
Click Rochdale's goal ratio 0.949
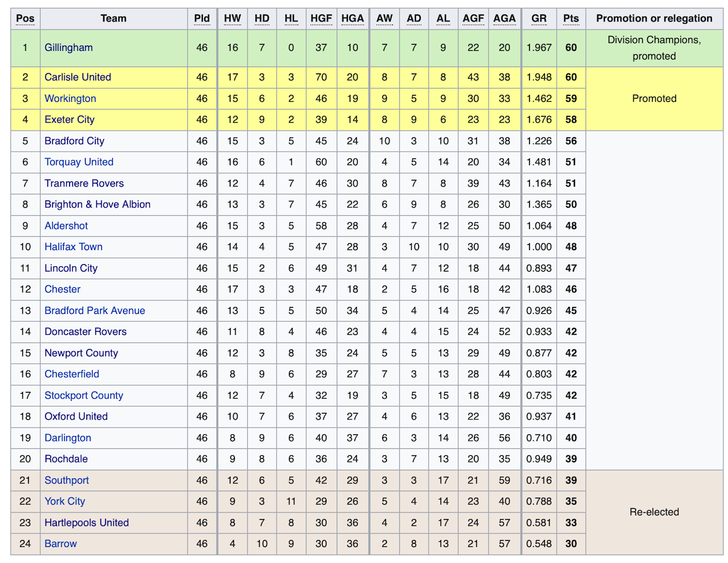539,459
